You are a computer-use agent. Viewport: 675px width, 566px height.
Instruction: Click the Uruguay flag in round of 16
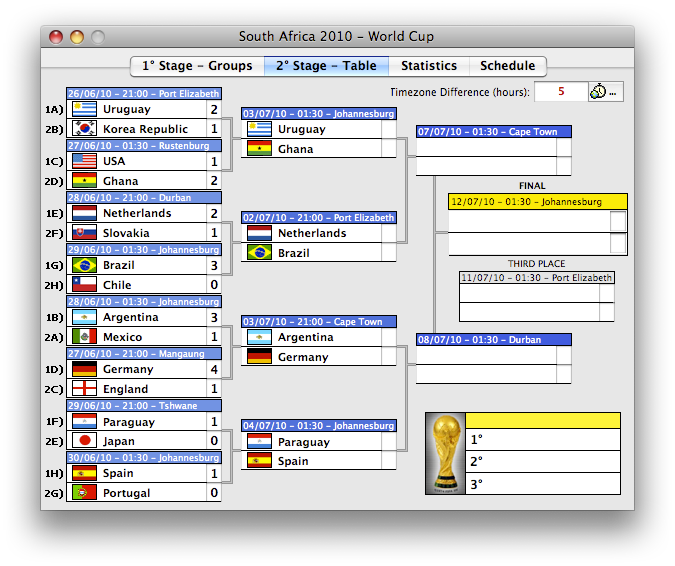point(84,109)
